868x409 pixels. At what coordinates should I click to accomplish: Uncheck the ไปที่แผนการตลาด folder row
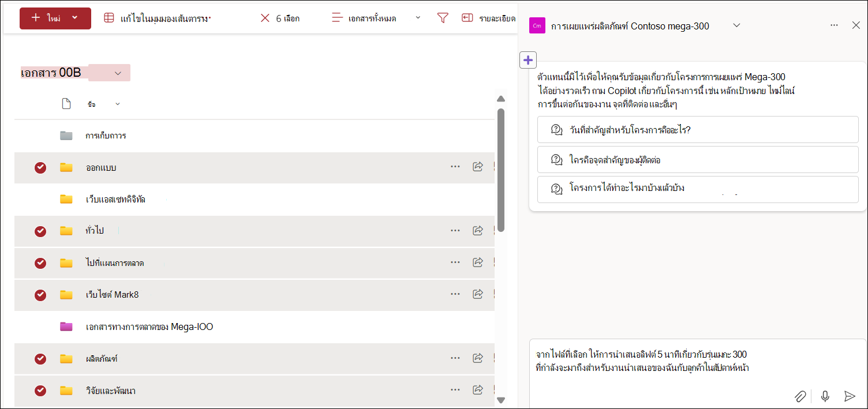[x=40, y=263]
